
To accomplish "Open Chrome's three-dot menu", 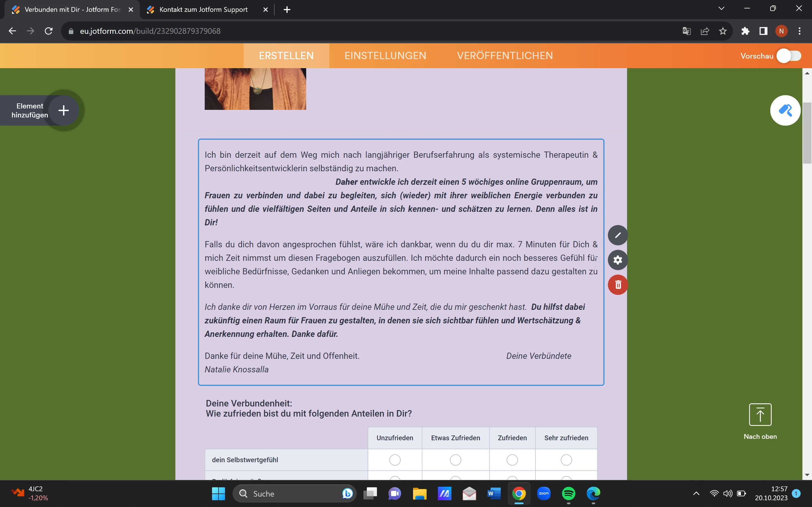I will [799, 31].
